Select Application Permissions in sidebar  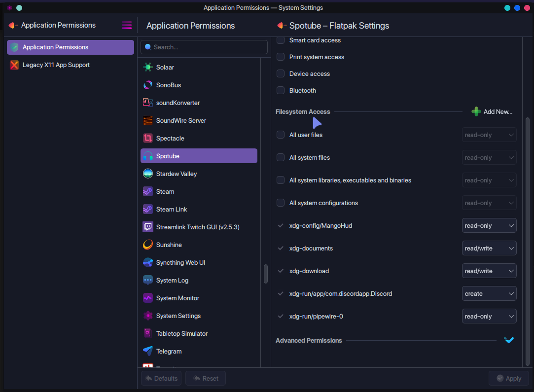(71, 47)
